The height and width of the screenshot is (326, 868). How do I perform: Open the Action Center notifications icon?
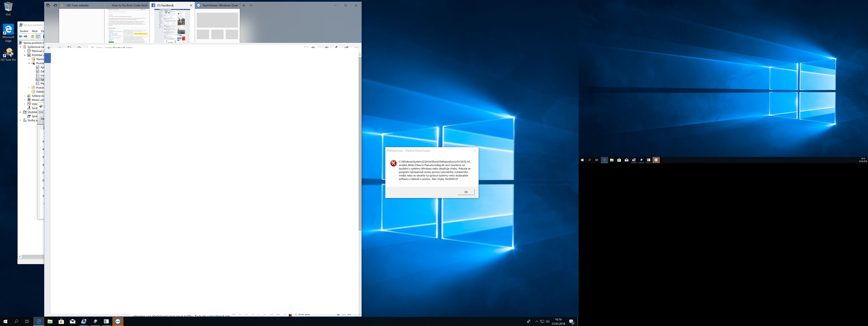click(571, 321)
